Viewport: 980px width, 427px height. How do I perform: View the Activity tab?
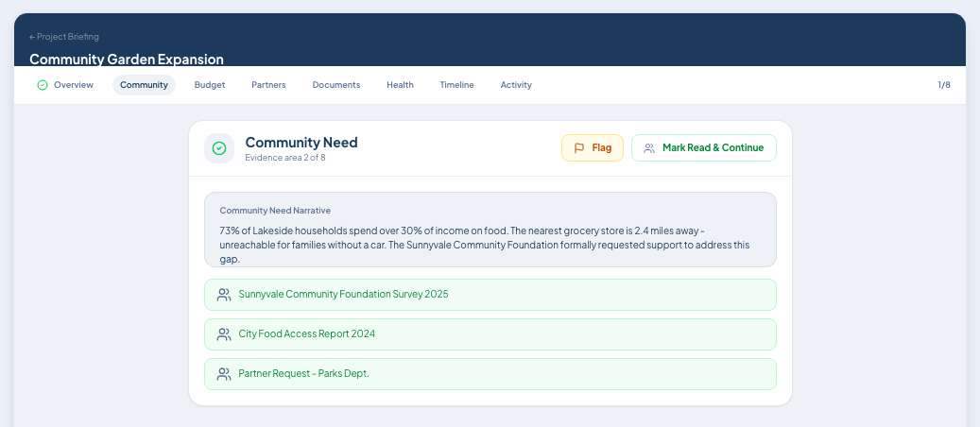pos(516,85)
